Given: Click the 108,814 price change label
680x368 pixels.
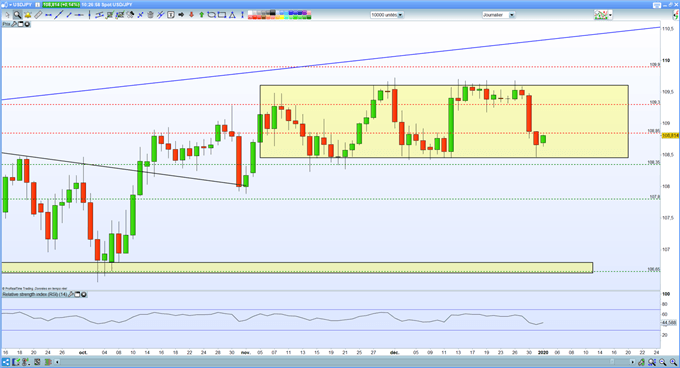Looking at the screenshot, I should point(61,5).
